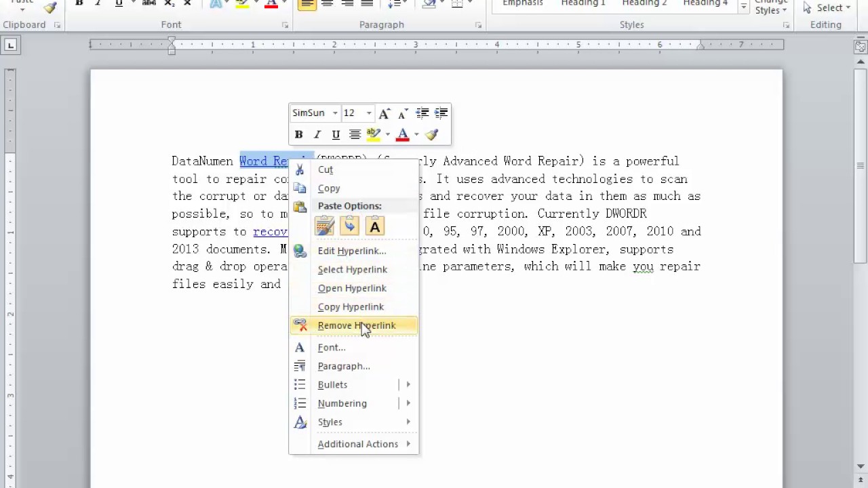Toggle Italic in the ribbon Font group
The image size is (868, 488).
99,3
